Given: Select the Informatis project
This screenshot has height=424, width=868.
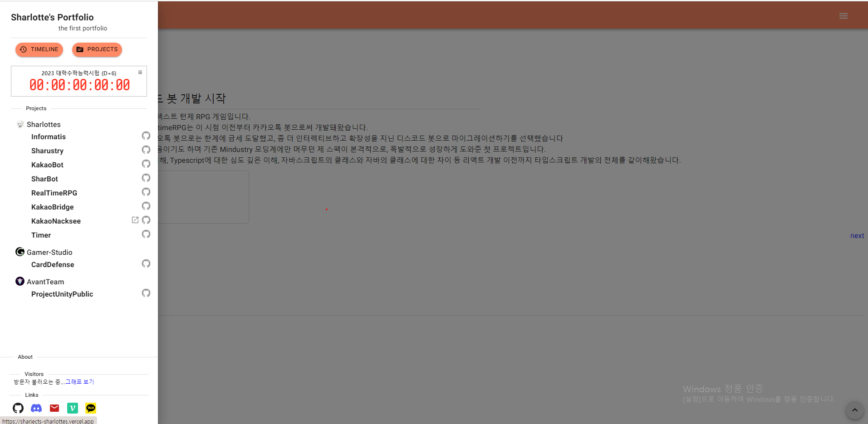Looking at the screenshot, I should [x=49, y=137].
